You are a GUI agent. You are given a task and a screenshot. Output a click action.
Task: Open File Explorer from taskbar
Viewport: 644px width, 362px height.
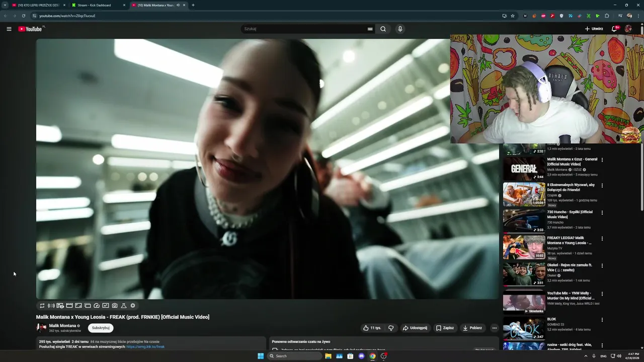click(328, 356)
